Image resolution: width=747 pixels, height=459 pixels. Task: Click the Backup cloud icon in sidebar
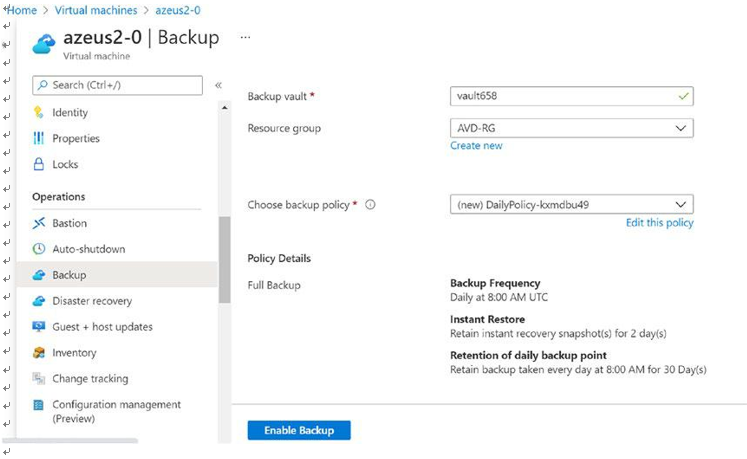coord(39,275)
